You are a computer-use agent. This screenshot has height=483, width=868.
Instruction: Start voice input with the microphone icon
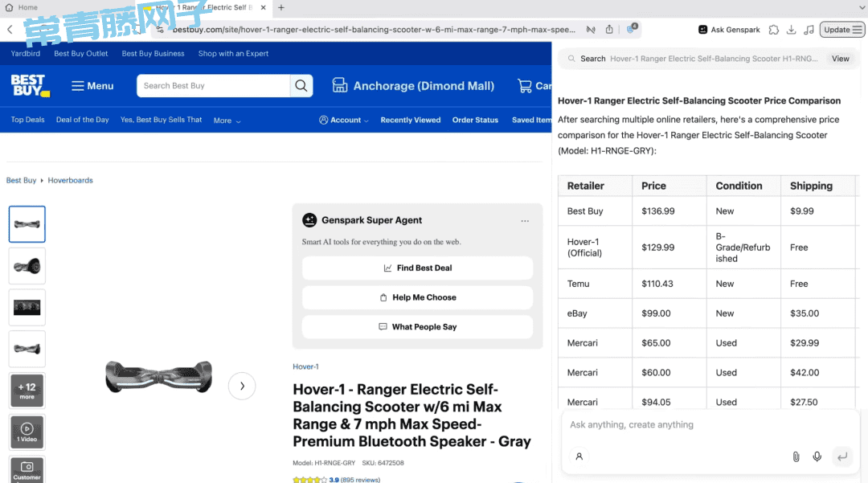pos(817,456)
